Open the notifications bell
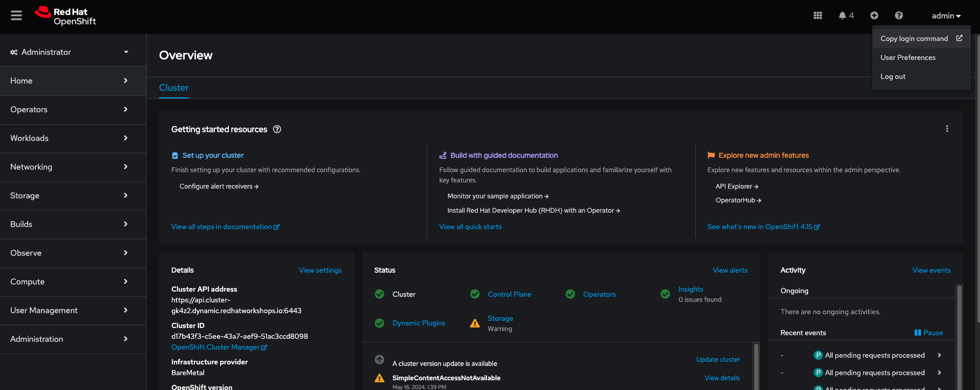Screen dimensions: 980x390 846,16
